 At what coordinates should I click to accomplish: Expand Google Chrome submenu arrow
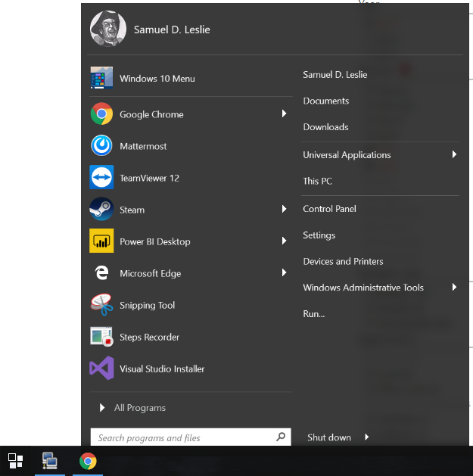point(285,114)
